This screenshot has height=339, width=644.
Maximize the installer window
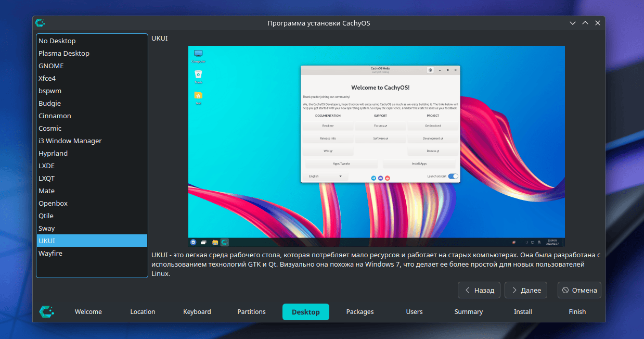tap(585, 23)
